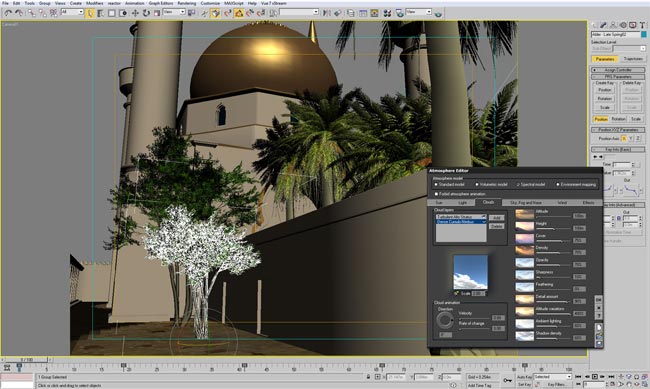Open the Material Editor icon
Screen dimensions: 650x389
coord(387,13)
